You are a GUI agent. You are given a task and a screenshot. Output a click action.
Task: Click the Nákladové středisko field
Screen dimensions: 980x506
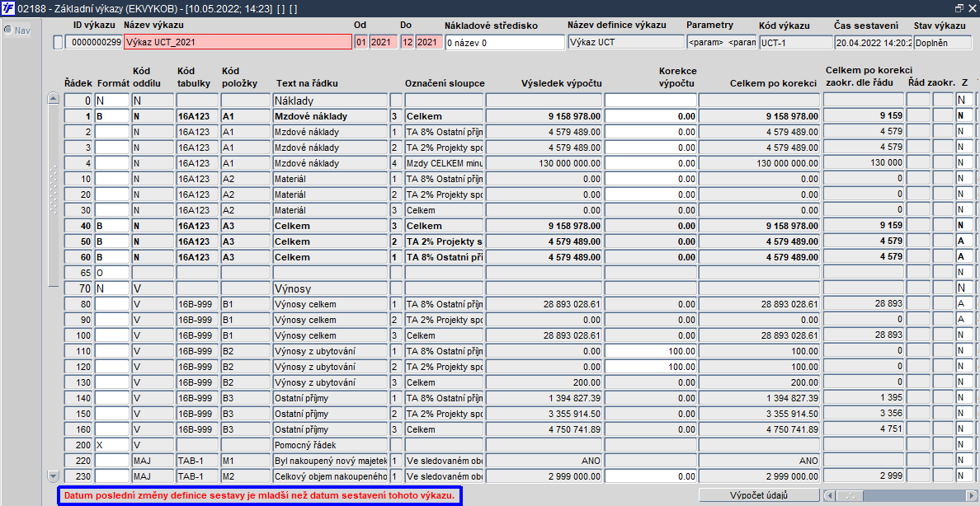[x=504, y=43]
